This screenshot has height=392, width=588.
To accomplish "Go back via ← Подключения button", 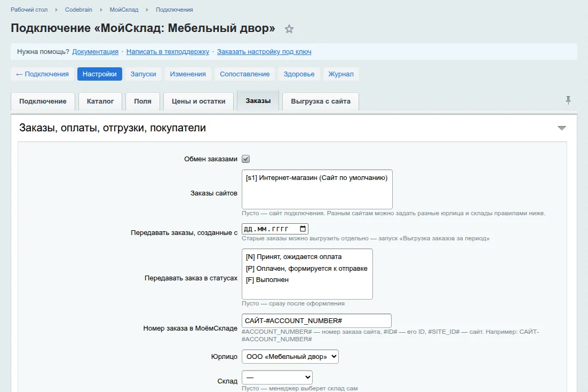I will 42,74.
